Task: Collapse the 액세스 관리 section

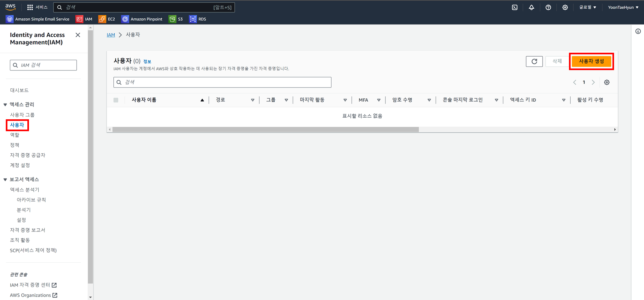Action: [5, 105]
